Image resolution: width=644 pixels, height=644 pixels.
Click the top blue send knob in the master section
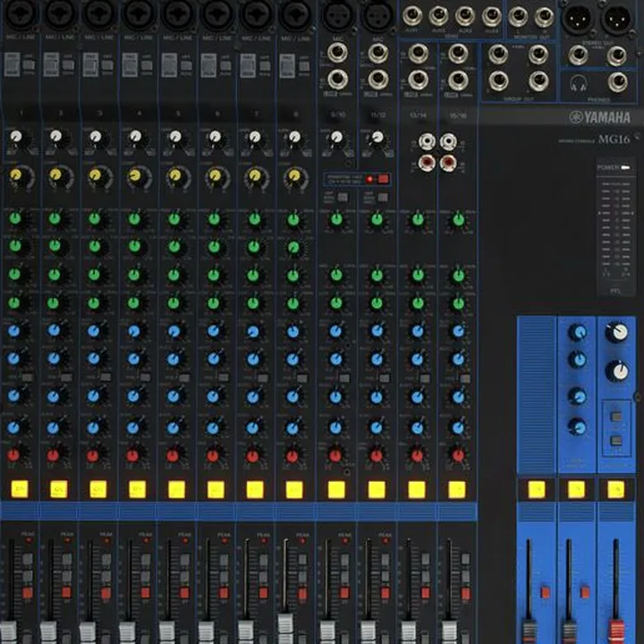point(578,332)
